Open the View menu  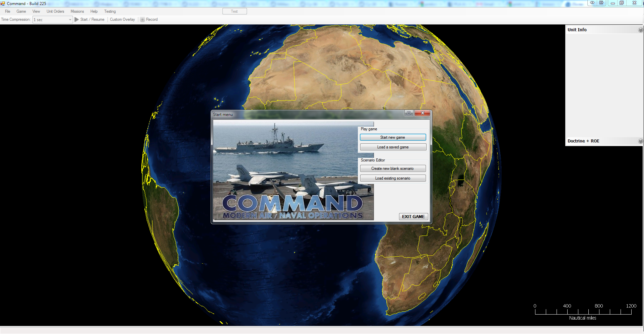click(x=36, y=11)
